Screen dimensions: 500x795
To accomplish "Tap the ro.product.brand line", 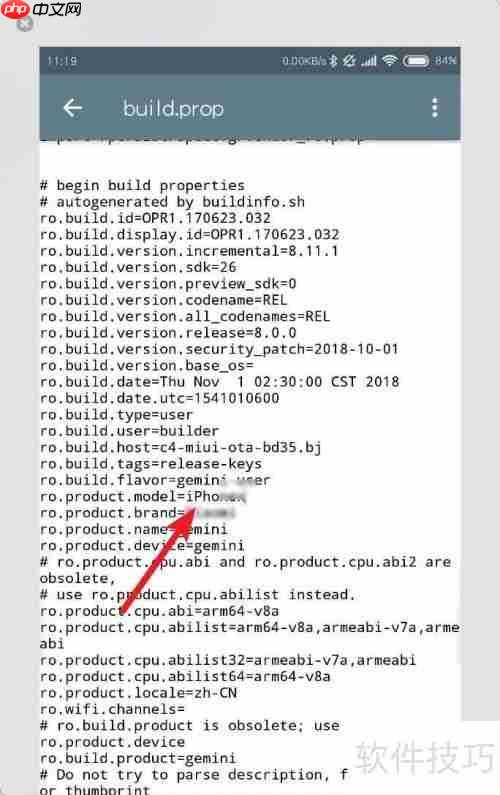I will point(137,513).
